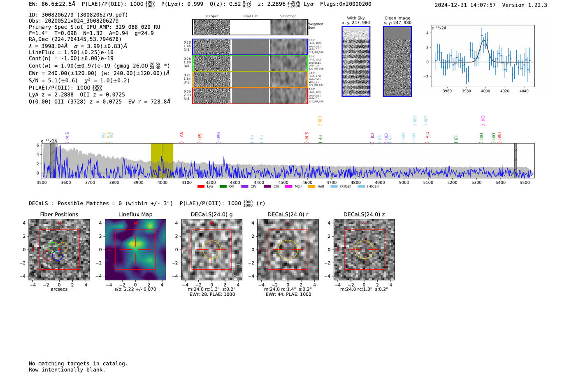Screen dimensions: 576x392
Task: Open the DECaLS(24.0) g cutout
Action: [x=212, y=250]
